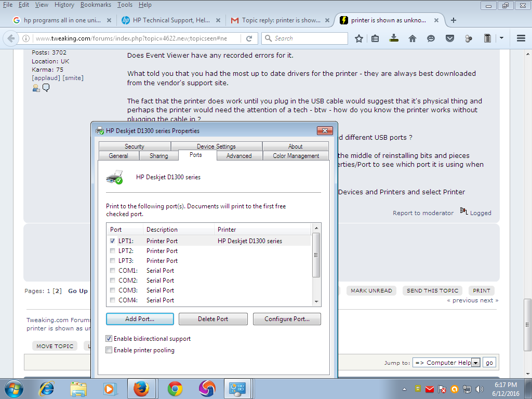Switch to the General tab
The image size is (532, 399).
[x=118, y=156]
